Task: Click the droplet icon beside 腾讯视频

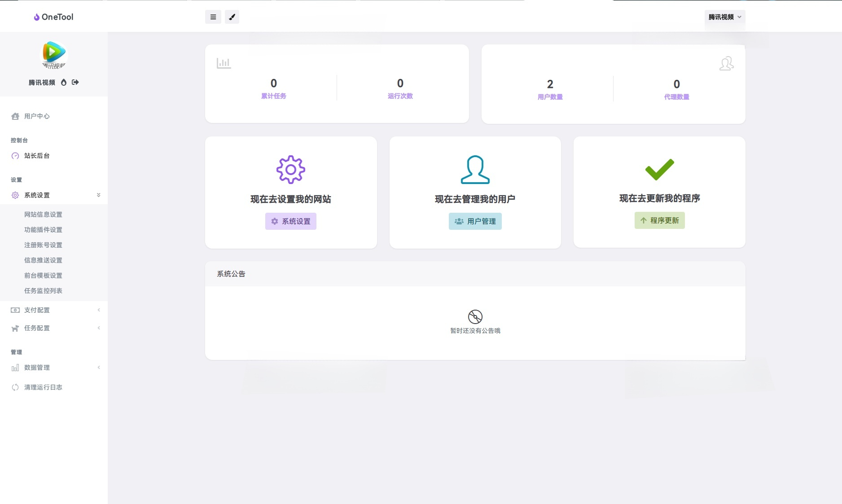Action: 64,83
